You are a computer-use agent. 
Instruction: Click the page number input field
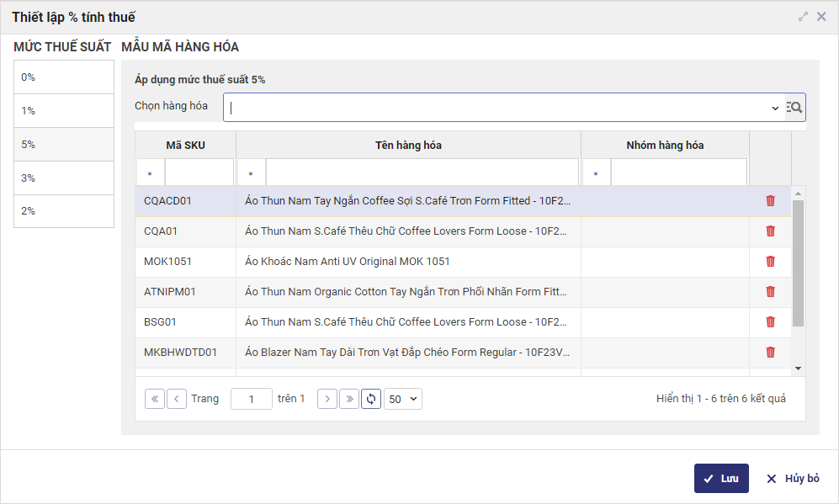click(x=251, y=399)
